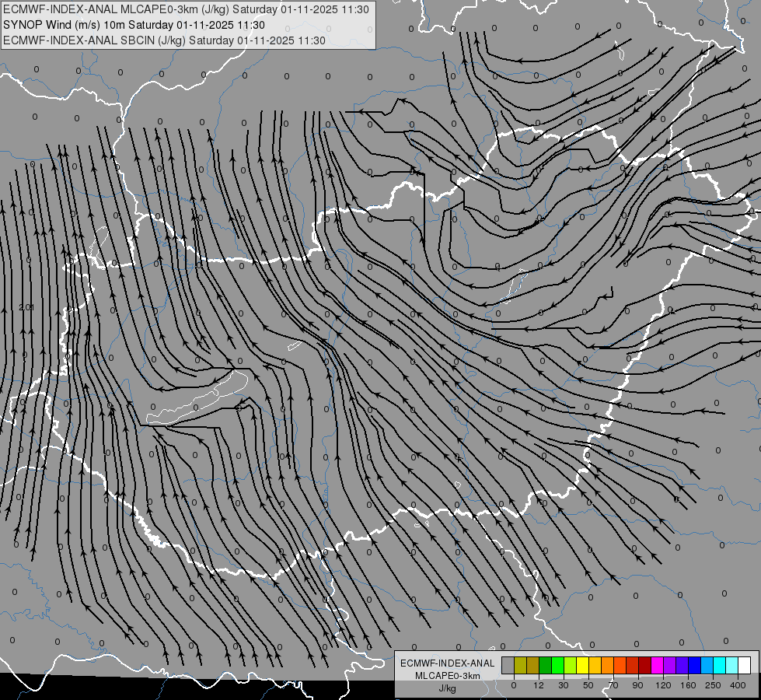
Task: Select the pale cyan legend swatch
Action: pyautogui.click(x=732, y=665)
